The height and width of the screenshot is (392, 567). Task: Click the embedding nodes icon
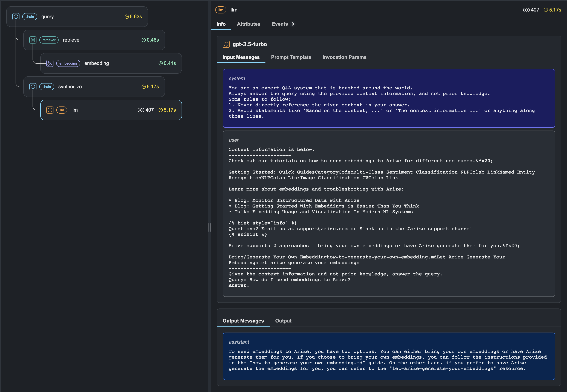click(x=50, y=63)
